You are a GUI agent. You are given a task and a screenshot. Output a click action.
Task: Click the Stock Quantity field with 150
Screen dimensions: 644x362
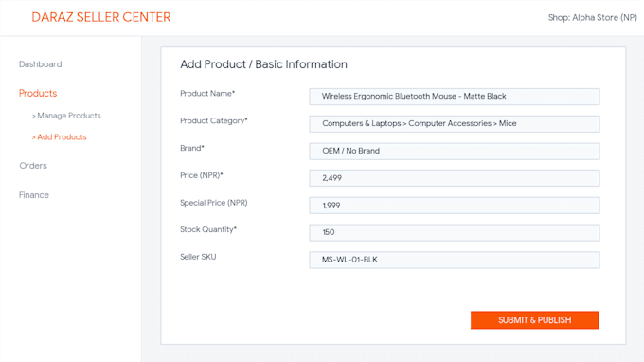tap(455, 232)
